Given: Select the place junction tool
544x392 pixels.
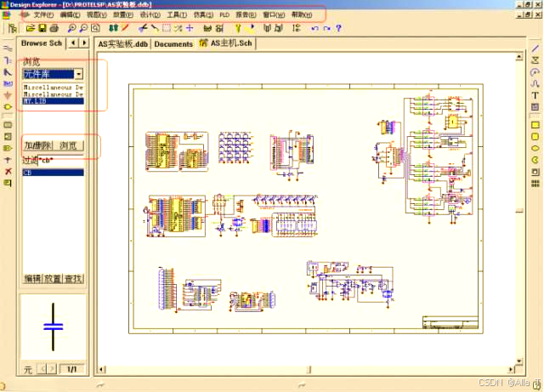Looking at the screenshot, I should click(8, 159).
